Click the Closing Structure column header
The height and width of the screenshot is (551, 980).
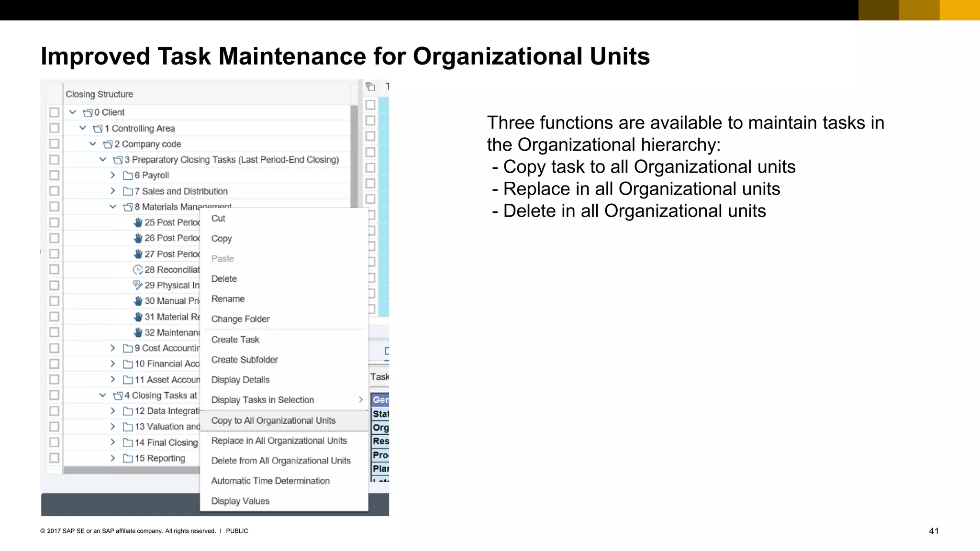coord(207,94)
